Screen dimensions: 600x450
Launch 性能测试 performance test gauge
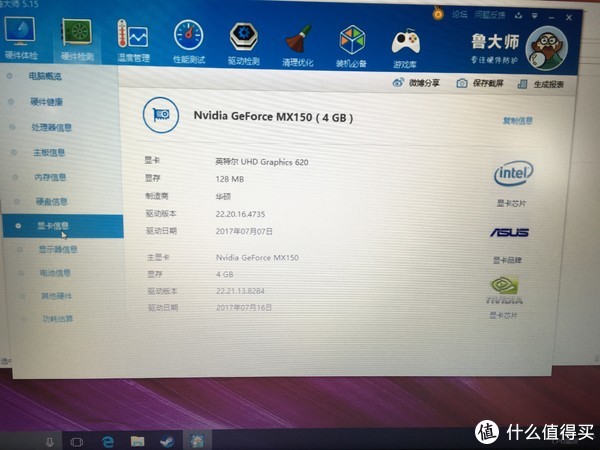tap(189, 41)
